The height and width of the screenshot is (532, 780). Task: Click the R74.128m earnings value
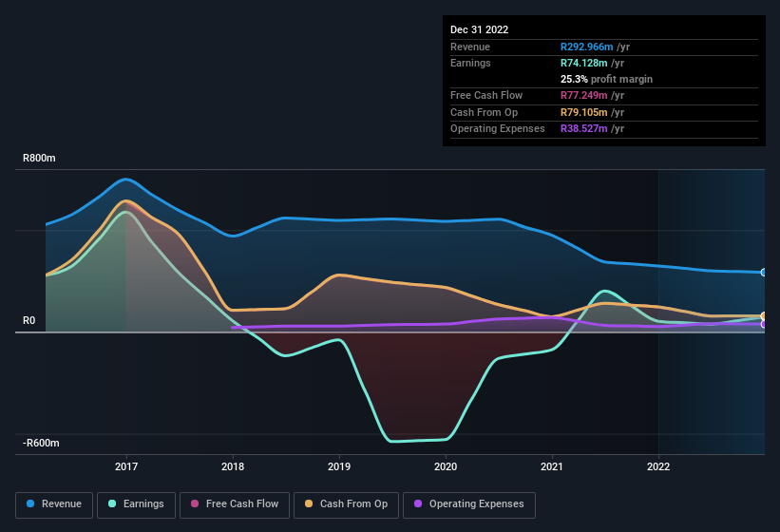coord(584,63)
